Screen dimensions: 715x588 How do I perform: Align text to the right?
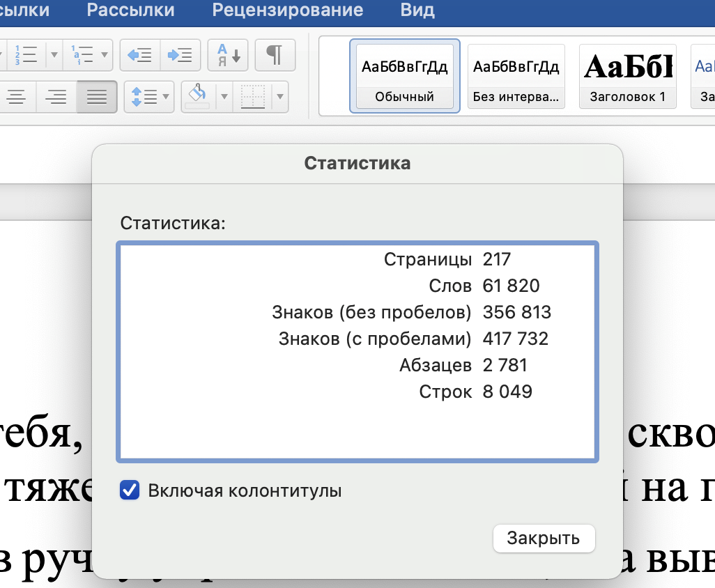pyautogui.click(x=56, y=97)
